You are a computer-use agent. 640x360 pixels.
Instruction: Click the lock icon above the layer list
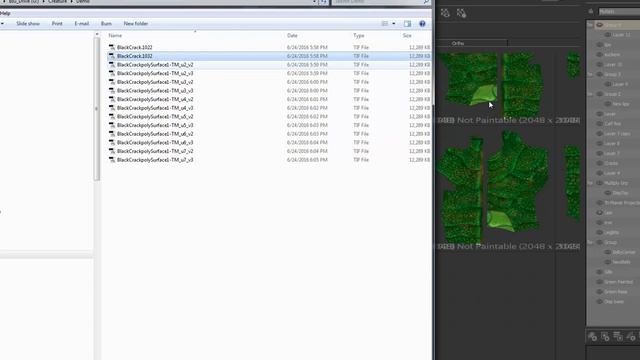point(591,11)
